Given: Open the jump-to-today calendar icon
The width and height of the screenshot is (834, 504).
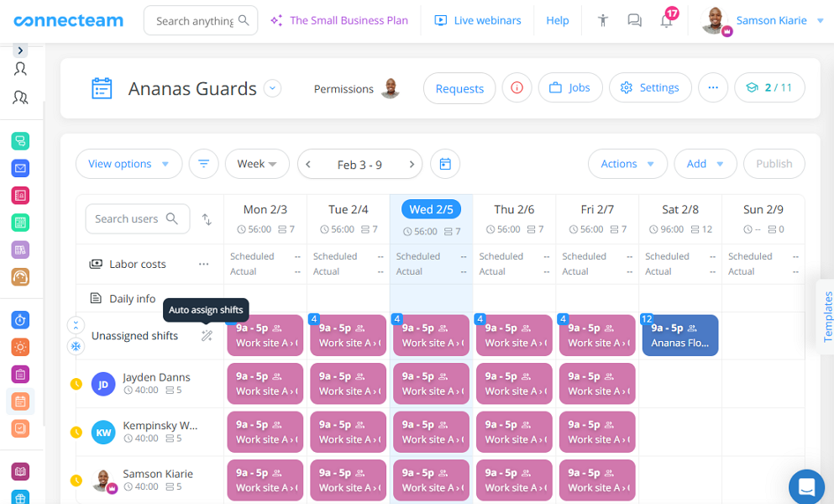Looking at the screenshot, I should (444, 164).
